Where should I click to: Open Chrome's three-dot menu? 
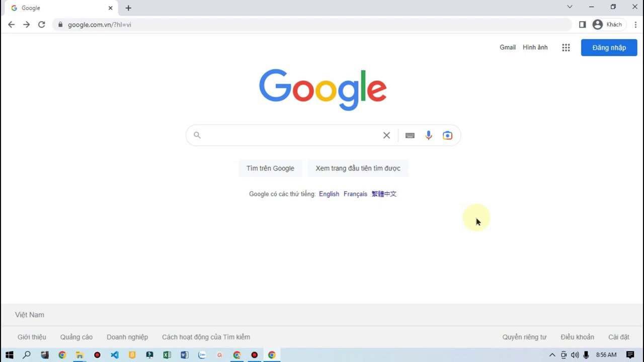pyautogui.click(x=636, y=24)
